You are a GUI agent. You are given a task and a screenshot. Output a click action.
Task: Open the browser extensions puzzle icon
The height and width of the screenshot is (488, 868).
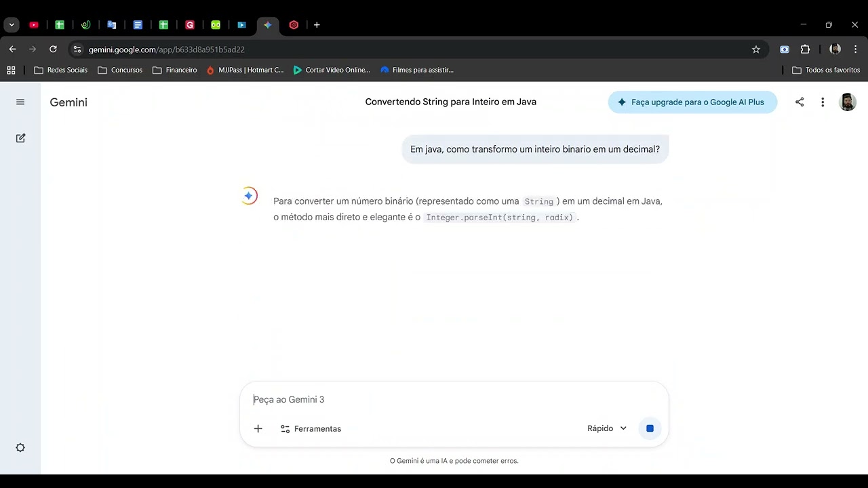point(806,49)
